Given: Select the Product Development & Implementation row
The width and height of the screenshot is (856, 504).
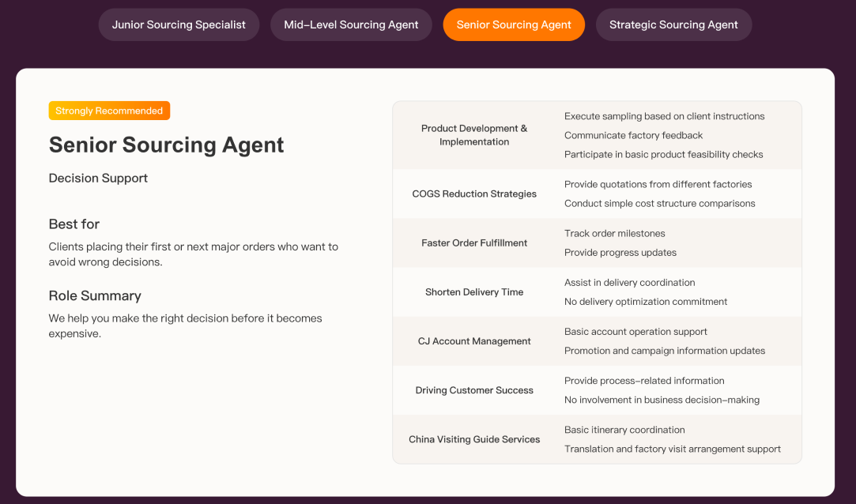Looking at the screenshot, I should point(474,135).
